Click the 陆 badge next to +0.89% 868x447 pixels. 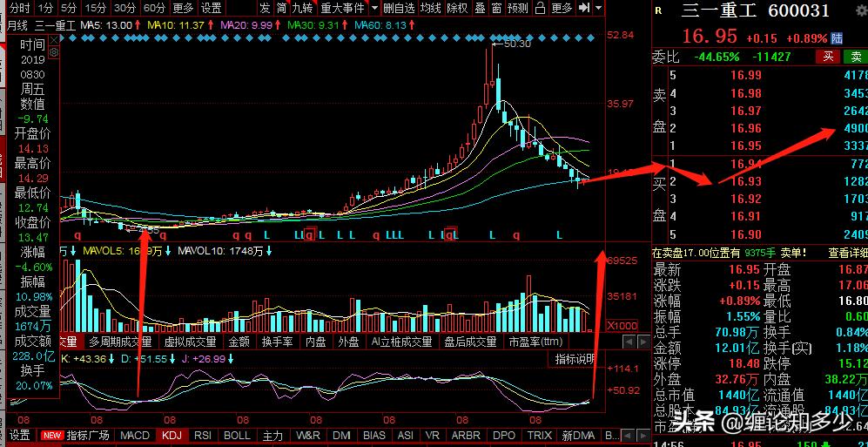pyautogui.click(x=837, y=38)
